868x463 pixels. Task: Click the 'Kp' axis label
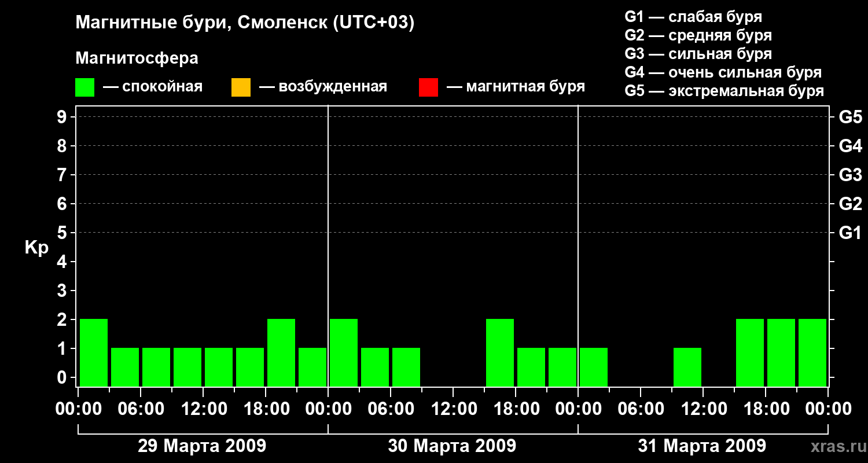click(36, 248)
